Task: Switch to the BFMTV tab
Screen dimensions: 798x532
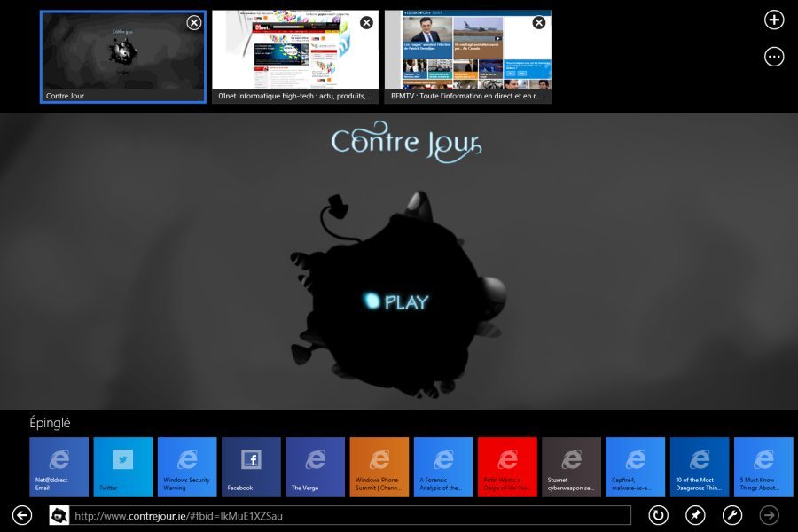Action: tap(467, 57)
